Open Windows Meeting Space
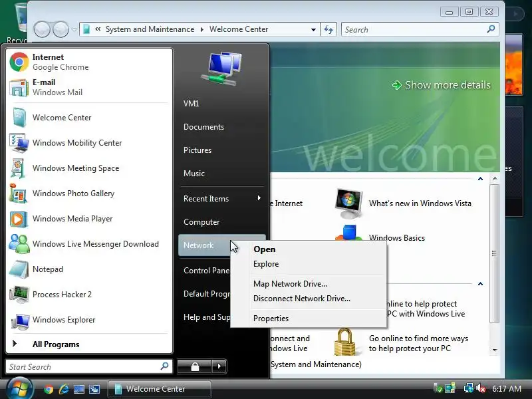 [89, 168]
